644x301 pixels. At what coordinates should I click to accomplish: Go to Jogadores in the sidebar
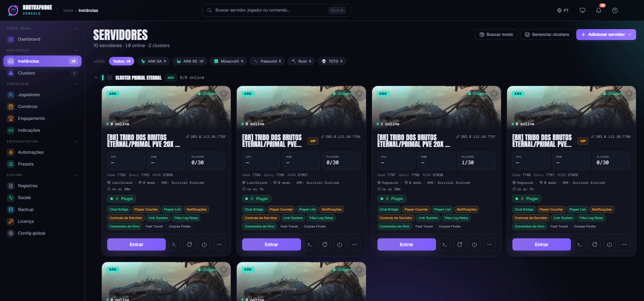pos(43,95)
